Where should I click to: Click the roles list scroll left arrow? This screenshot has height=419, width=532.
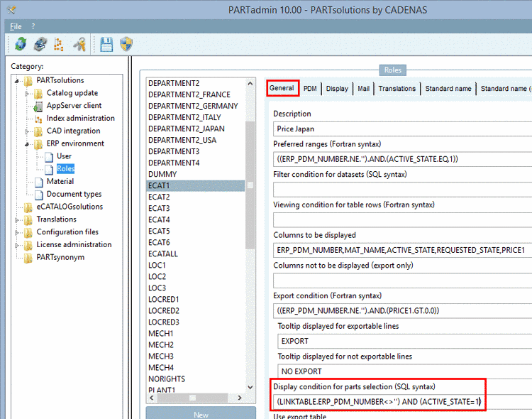152,398
